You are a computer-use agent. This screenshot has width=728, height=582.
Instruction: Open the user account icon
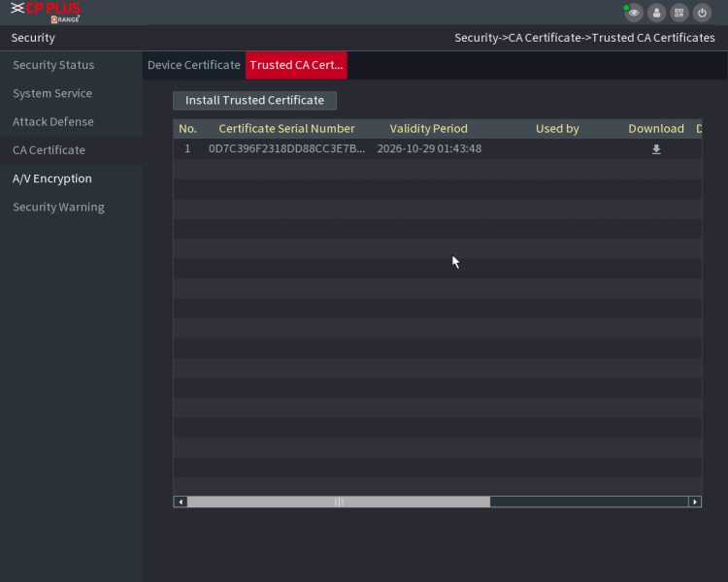click(656, 13)
